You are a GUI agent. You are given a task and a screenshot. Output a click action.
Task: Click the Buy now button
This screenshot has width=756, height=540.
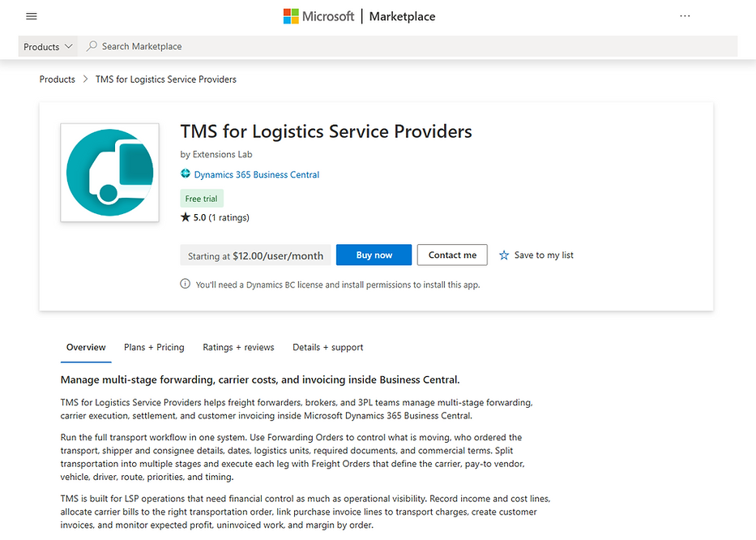click(374, 255)
